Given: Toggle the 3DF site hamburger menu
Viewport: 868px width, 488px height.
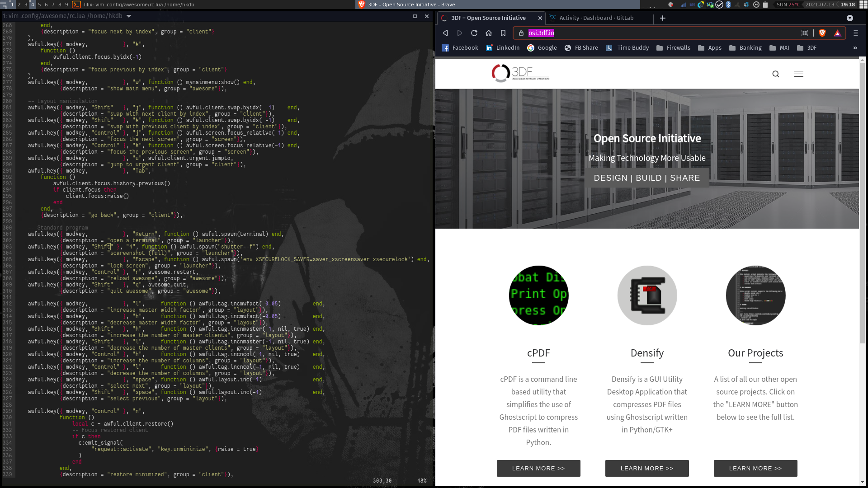Looking at the screenshot, I should [799, 74].
